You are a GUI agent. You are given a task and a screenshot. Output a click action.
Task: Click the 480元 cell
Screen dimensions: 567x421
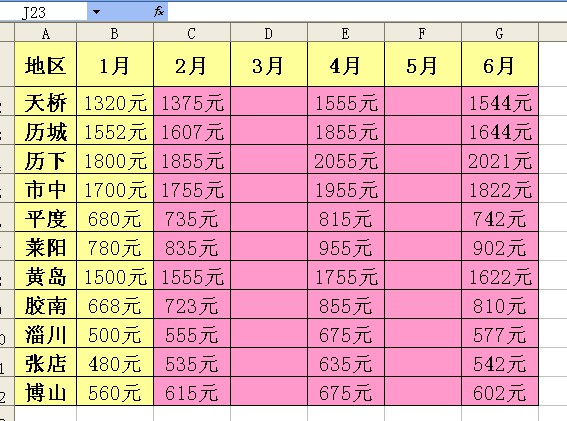tap(115, 362)
